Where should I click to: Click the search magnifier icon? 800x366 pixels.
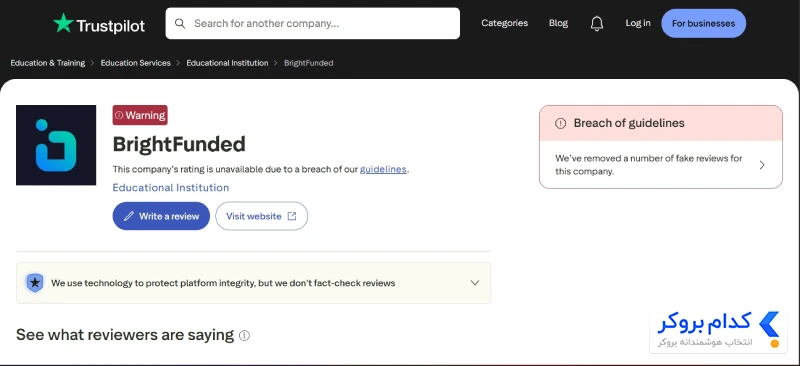click(180, 23)
